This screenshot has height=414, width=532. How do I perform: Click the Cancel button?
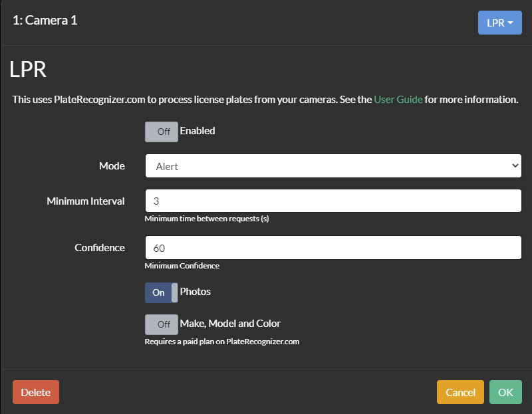click(x=460, y=392)
